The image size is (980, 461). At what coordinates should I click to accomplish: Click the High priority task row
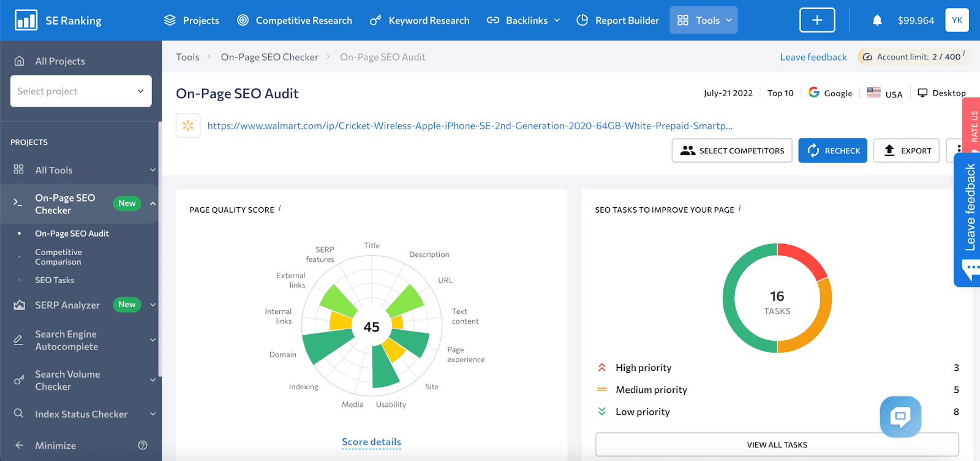[778, 367]
